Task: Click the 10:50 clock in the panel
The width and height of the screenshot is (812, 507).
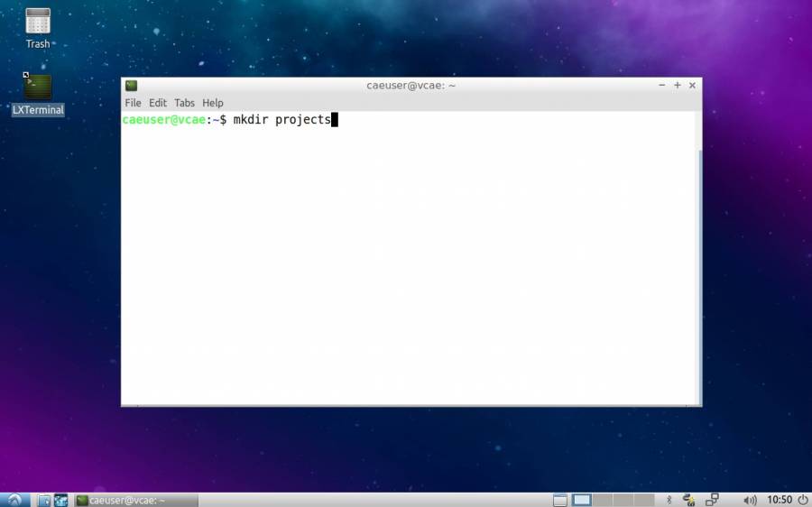Action: click(x=780, y=500)
